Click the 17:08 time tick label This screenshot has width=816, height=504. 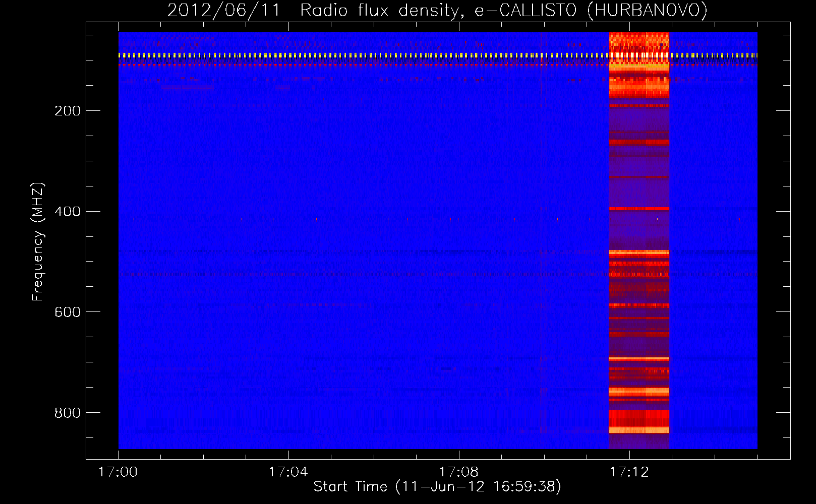[459, 472]
